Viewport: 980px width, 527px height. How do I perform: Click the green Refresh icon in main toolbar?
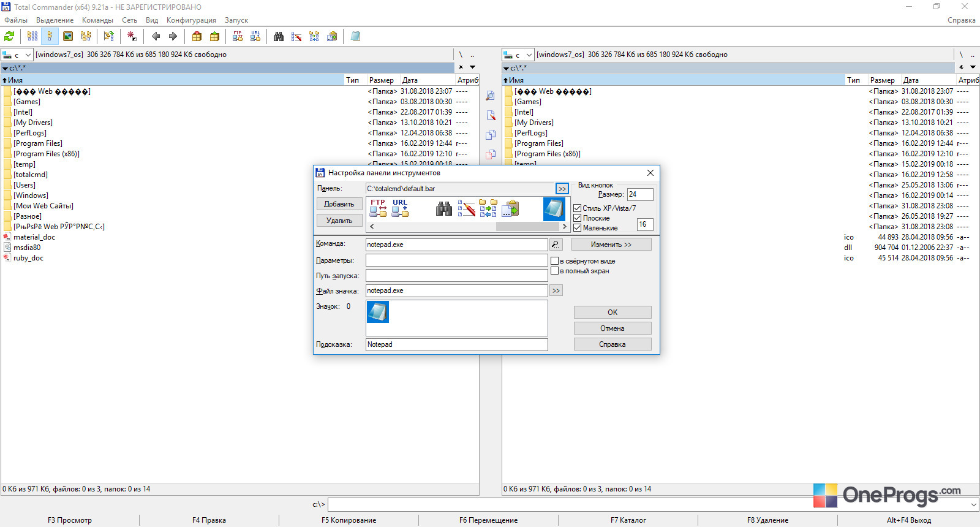tap(9, 36)
